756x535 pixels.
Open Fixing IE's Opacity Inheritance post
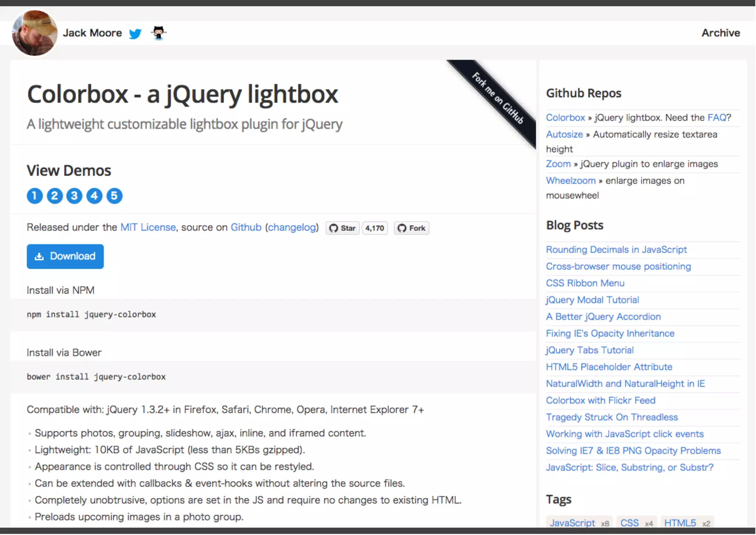tap(610, 334)
